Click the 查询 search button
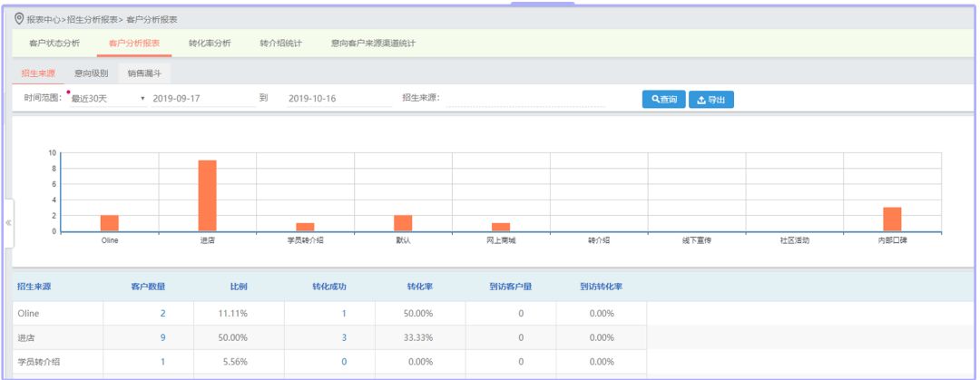The height and width of the screenshot is (380, 980). 663,99
